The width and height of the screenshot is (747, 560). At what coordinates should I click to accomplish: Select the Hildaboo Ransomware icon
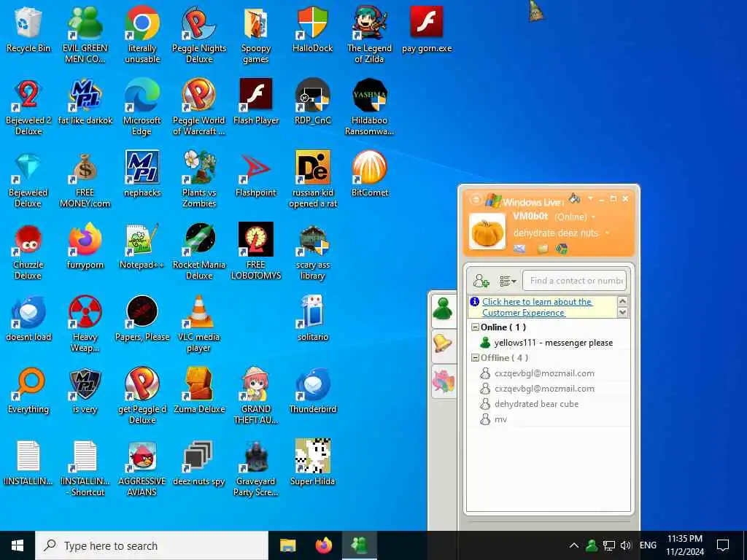(369, 107)
